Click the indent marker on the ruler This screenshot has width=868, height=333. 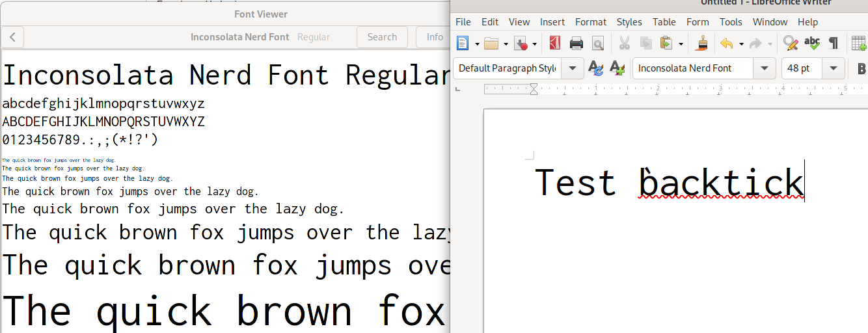pos(534,89)
